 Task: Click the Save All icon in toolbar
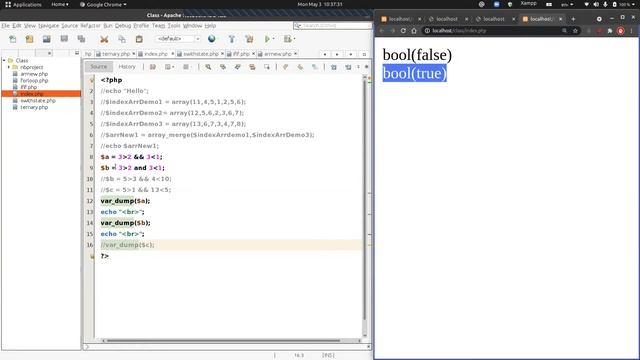click(x=81, y=39)
